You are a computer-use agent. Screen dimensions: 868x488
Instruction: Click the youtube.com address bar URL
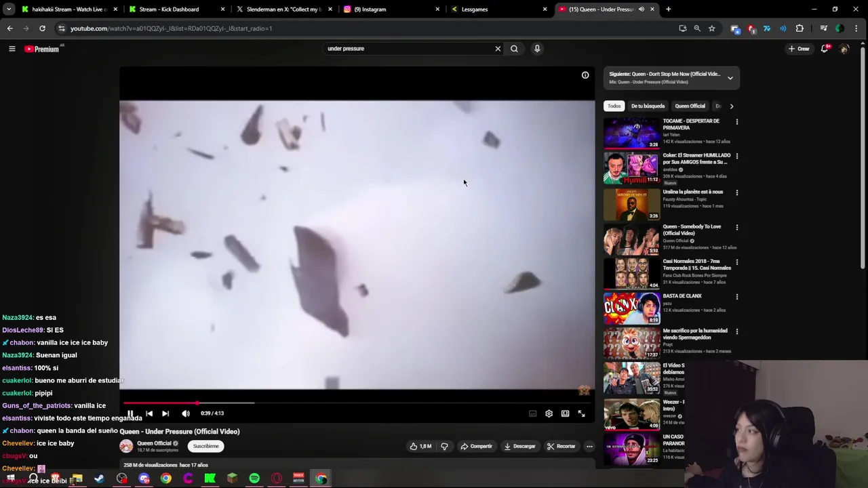coord(171,28)
